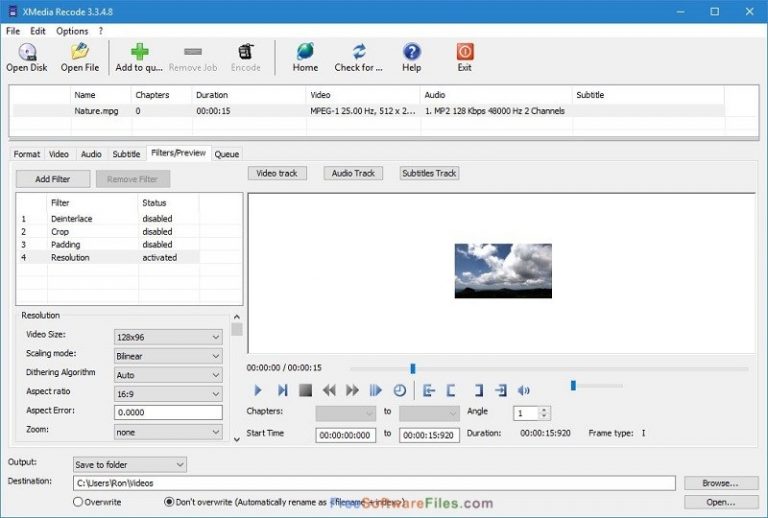The image size is (768, 518).
Task: Click the end time field 00:00:15:920
Action: coord(430,435)
